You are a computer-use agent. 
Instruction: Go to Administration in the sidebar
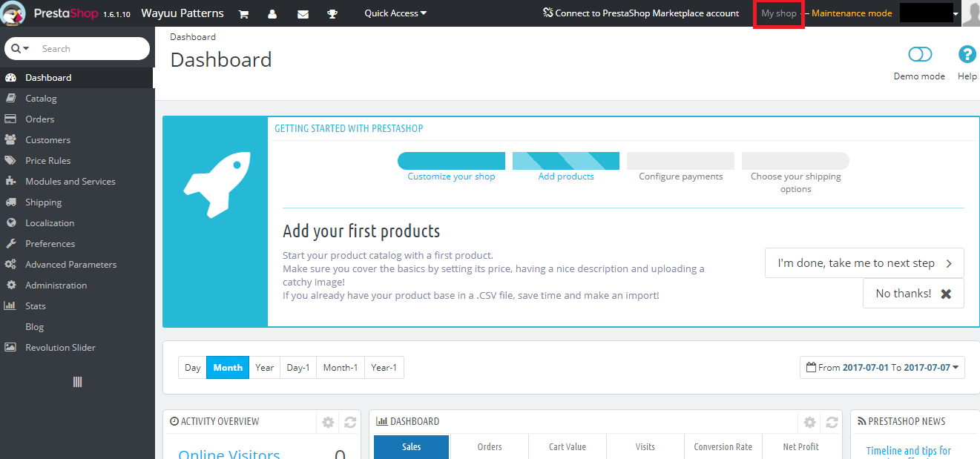point(77,285)
